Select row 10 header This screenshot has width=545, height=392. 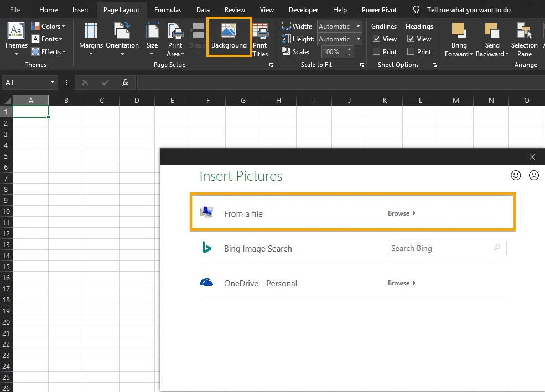6,211
